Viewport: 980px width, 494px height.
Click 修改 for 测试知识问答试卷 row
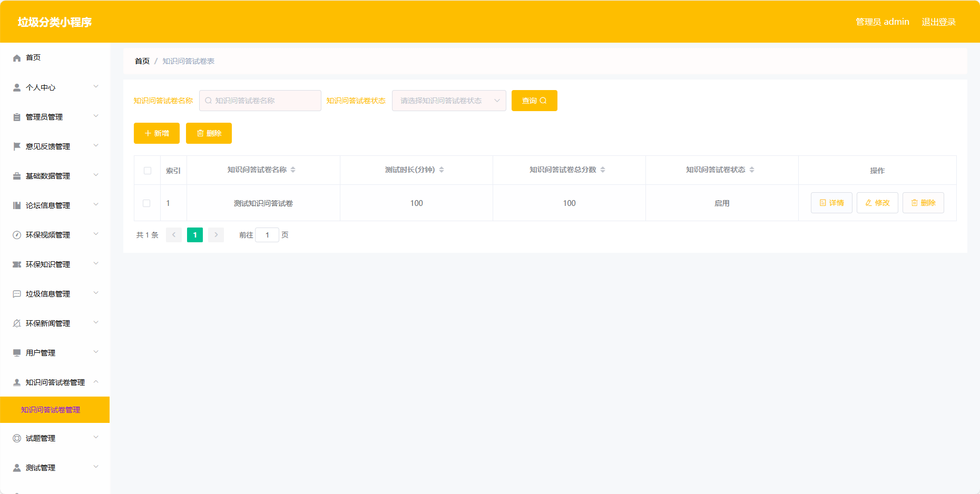tap(877, 203)
